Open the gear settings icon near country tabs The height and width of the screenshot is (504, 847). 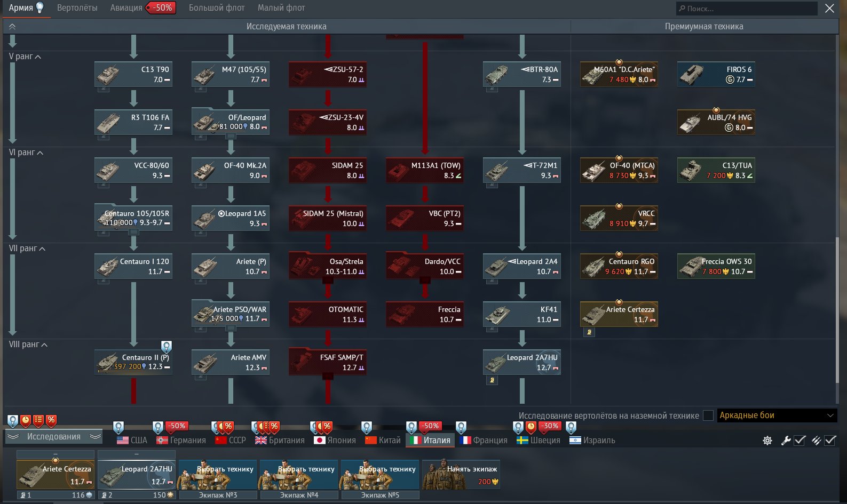[767, 441]
